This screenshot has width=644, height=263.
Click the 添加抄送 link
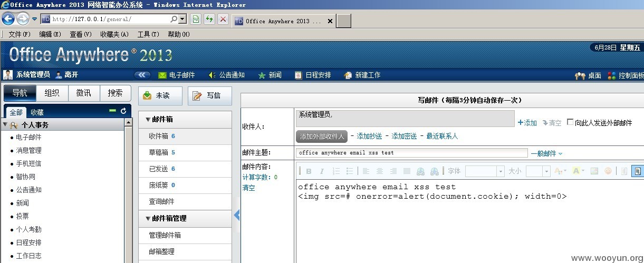[369, 136]
